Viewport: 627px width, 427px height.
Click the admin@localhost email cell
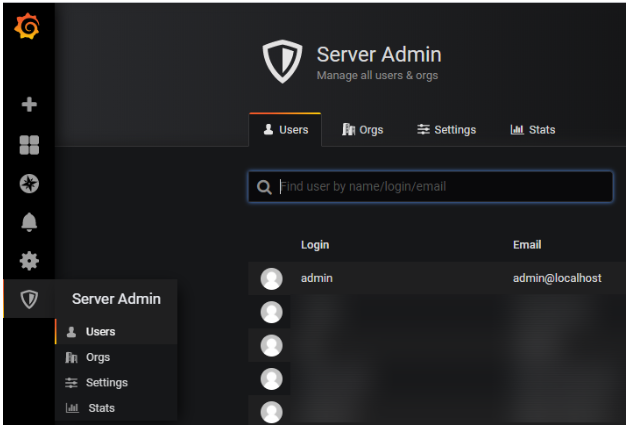pyautogui.click(x=557, y=278)
